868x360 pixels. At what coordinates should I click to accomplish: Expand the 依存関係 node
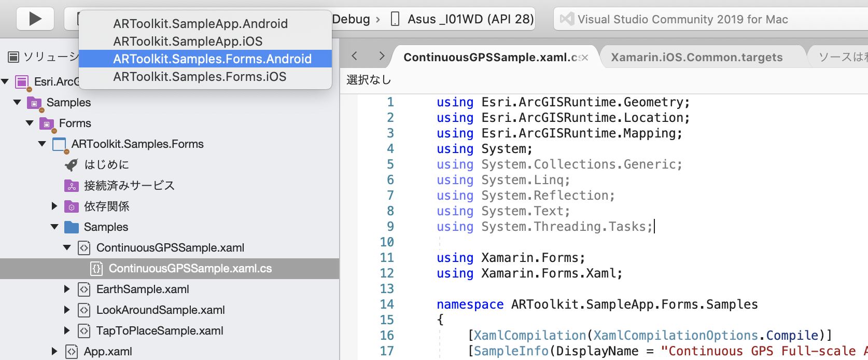point(54,206)
